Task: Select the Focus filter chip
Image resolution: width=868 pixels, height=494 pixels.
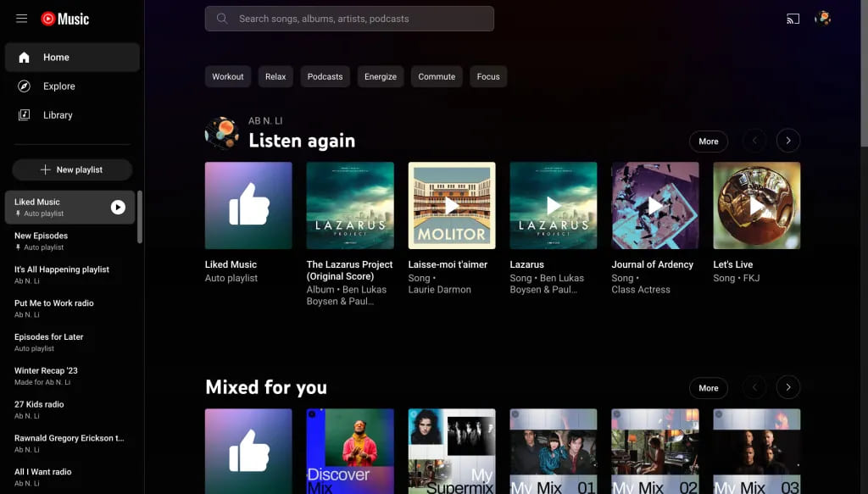Action: [x=488, y=76]
